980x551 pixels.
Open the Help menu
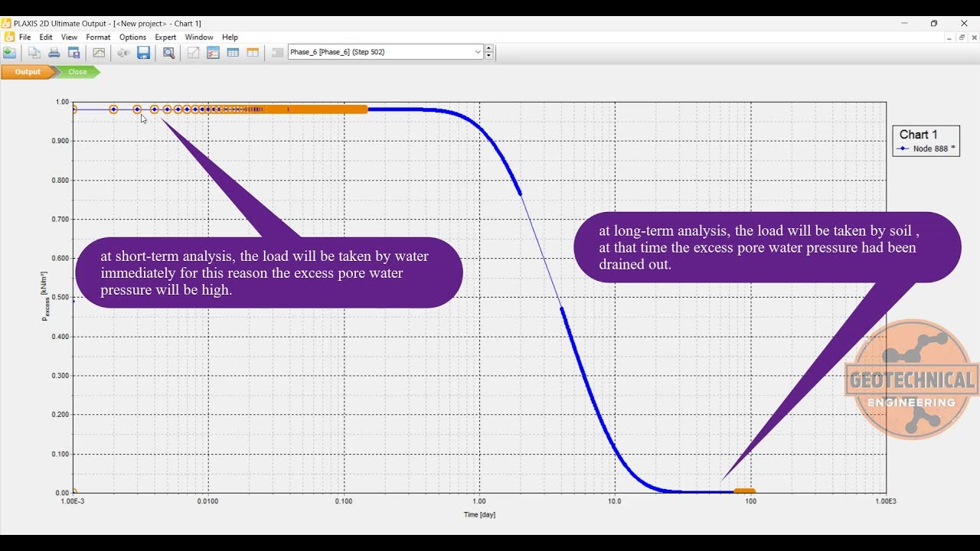[x=230, y=37]
